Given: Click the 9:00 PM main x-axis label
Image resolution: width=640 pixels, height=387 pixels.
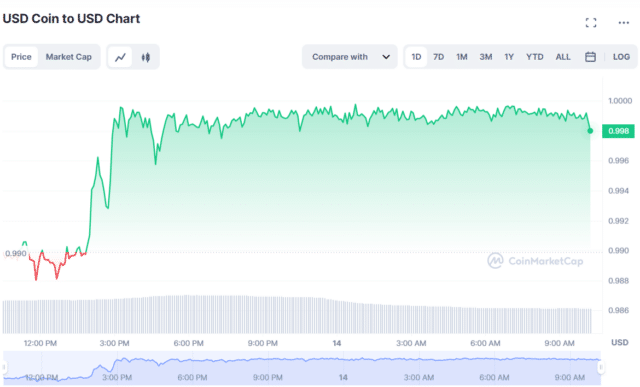Looking at the screenshot, I should (x=262, y=343).
